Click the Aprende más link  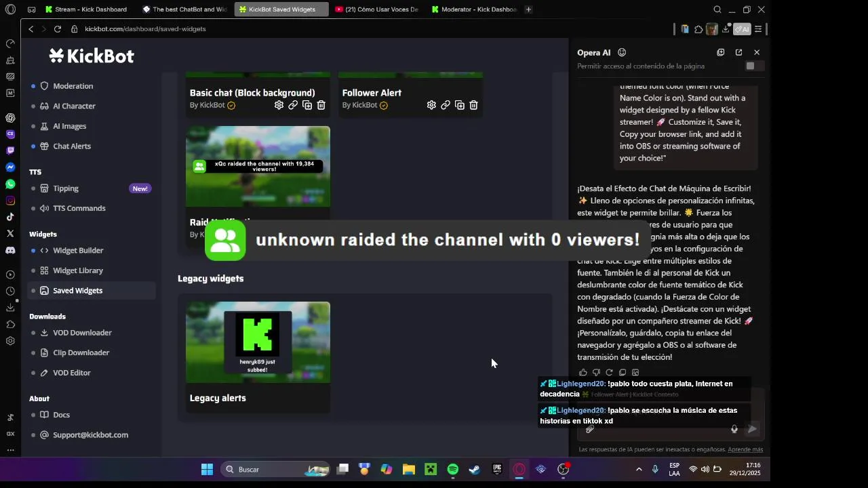(x=745, y=449)
